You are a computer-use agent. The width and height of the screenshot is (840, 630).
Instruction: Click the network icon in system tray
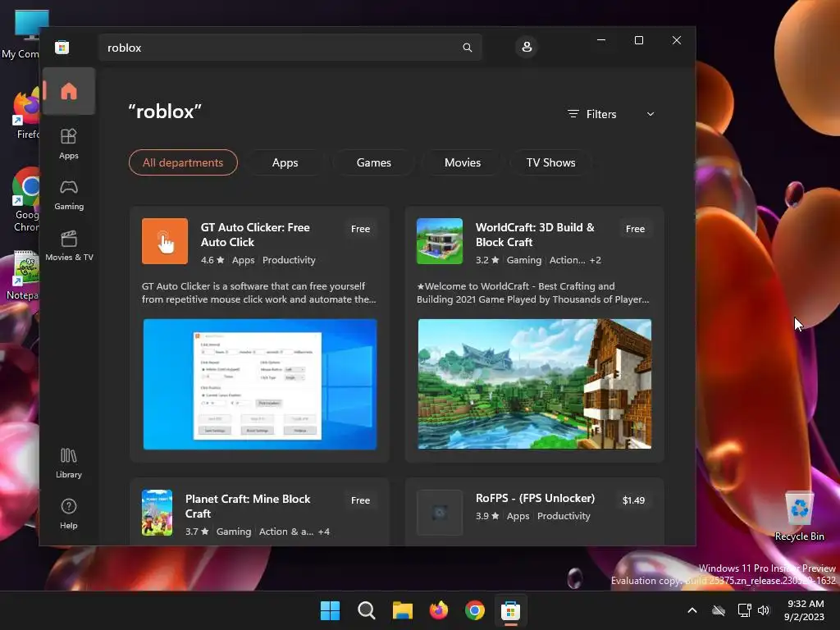pos(744,610)
